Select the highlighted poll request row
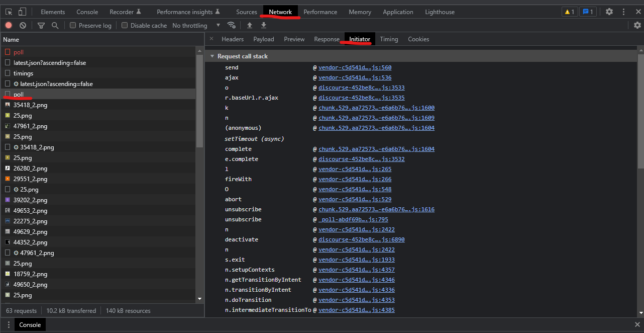 [50, 94]
